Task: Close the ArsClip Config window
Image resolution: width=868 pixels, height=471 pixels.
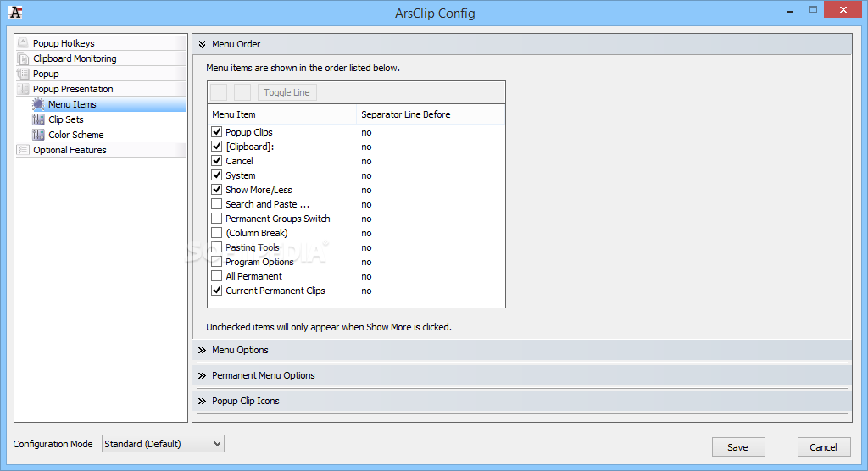Action: pos(843,9)
